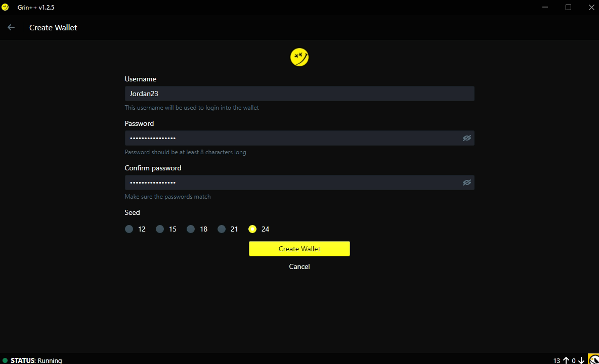Select the 24-word seed option
Screen dimensions: 599x364
[x=252, y=229]
